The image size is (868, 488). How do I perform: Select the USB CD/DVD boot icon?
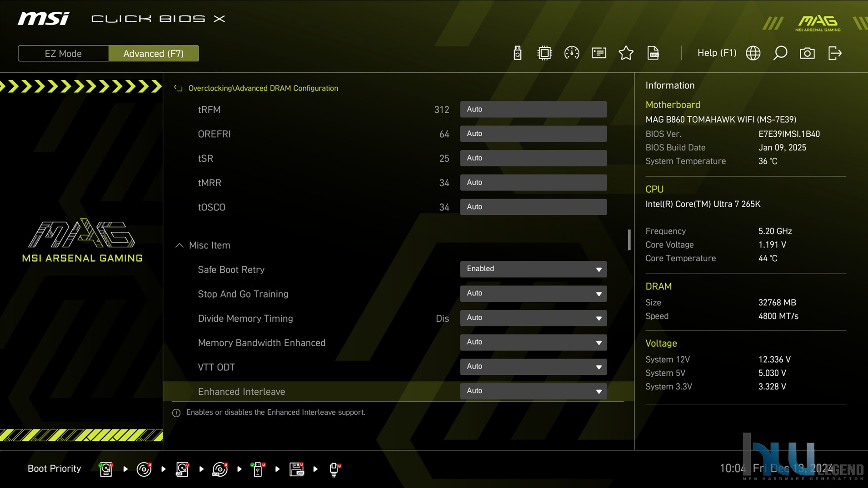coord(220,469)
